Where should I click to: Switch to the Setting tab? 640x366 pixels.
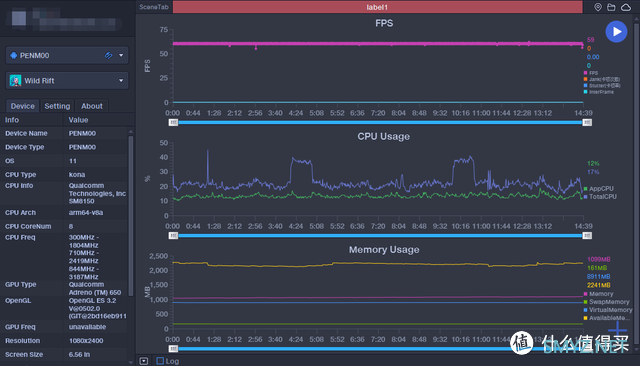point(57,106)
